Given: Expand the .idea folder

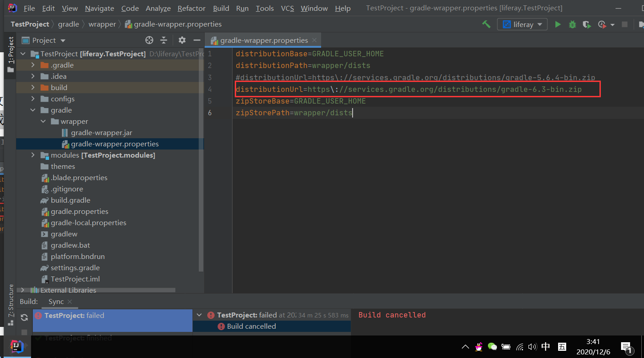Looking at the screenshot, I should coord(32,76).
